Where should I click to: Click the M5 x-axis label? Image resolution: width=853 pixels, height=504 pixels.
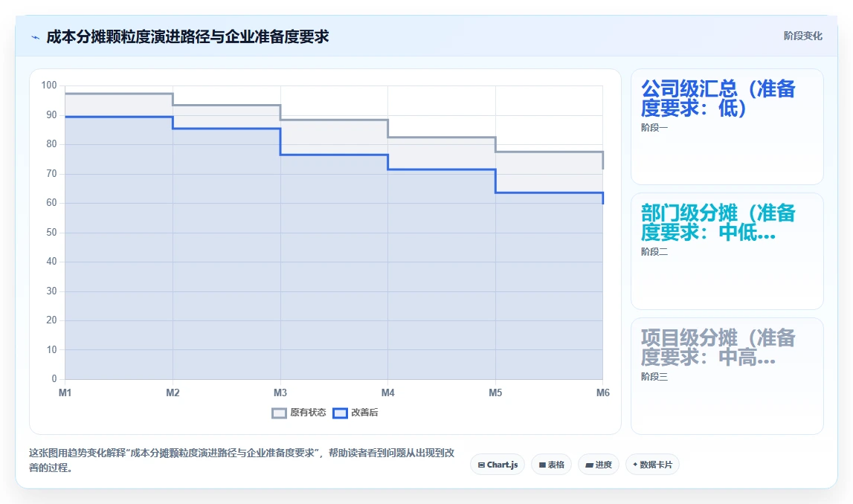coord(495,392)
